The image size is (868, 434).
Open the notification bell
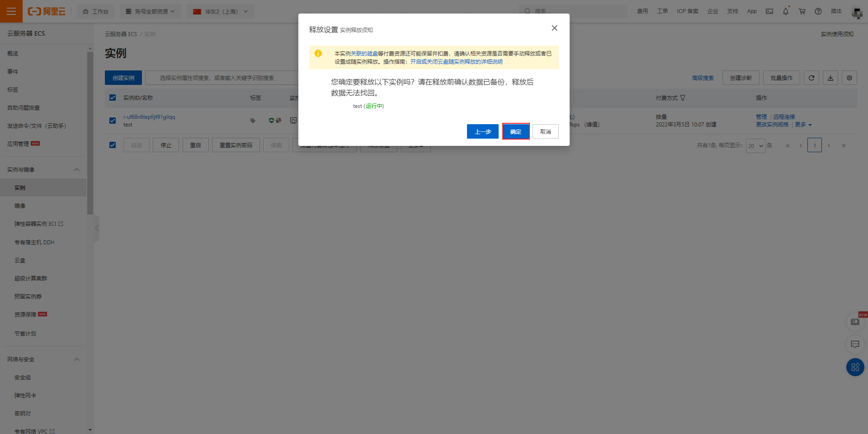(x=786, y=11)
